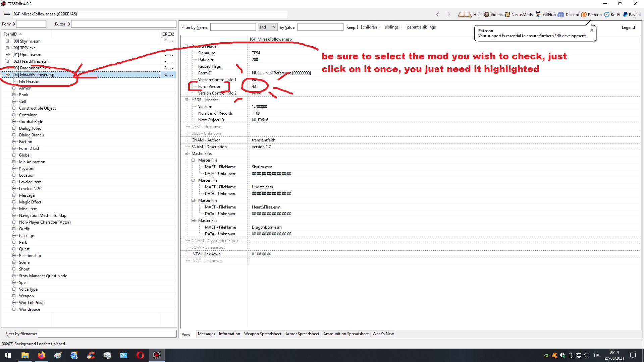Viewport: 644px width, 362px height.
Task: Select the [00] TESV.exe entry
Action: 24,48
